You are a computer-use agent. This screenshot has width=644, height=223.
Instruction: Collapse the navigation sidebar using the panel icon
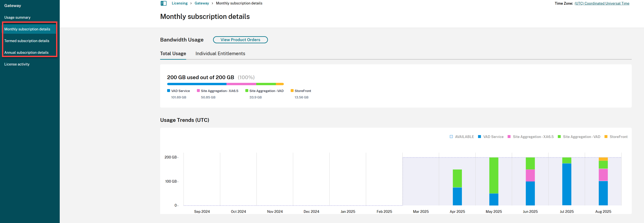pyautogui.click(x=163, y=3)
